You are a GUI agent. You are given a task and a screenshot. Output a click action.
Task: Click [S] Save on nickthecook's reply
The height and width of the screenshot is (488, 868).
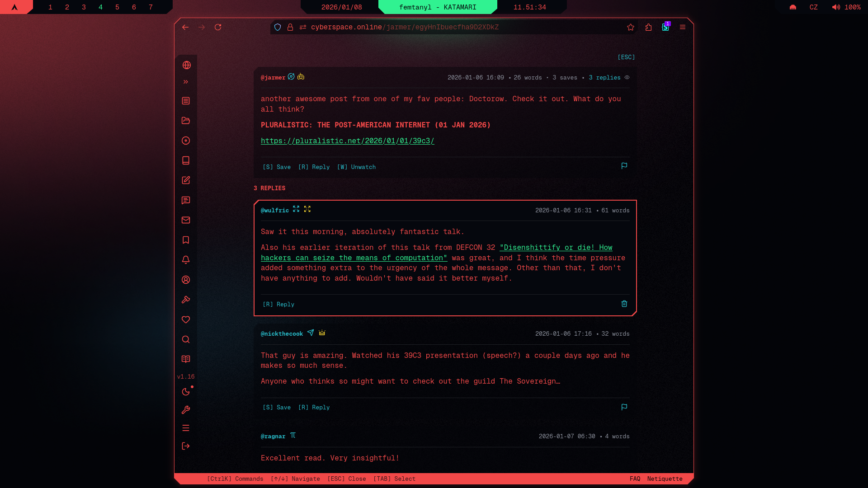[x=277, y=408]
